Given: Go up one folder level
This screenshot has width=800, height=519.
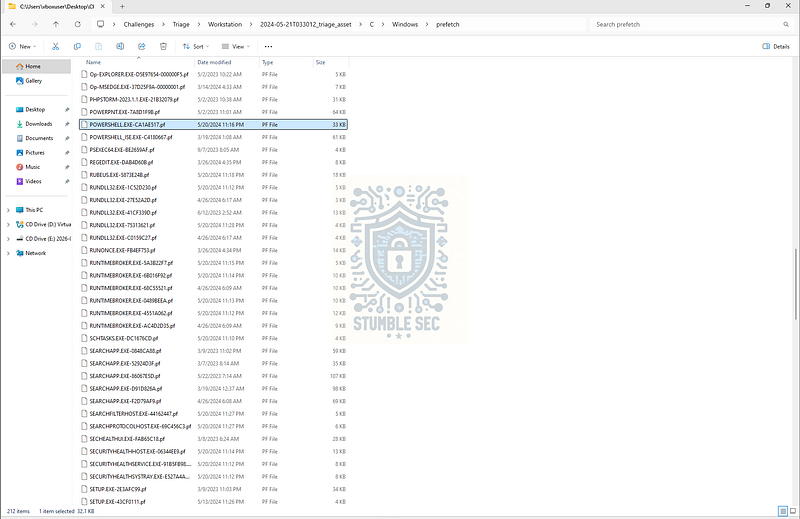Looking at the screenshot, I should [56, 24].
